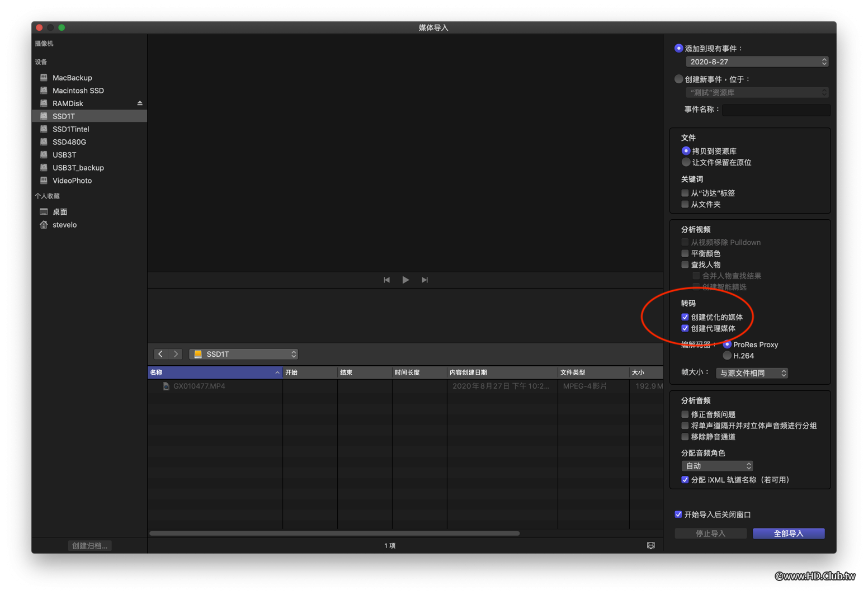Image resolution: width=868 pixels, height=595 pixels.
Task: Sort file list by 时间长度 column
Action: pos(420,372)
